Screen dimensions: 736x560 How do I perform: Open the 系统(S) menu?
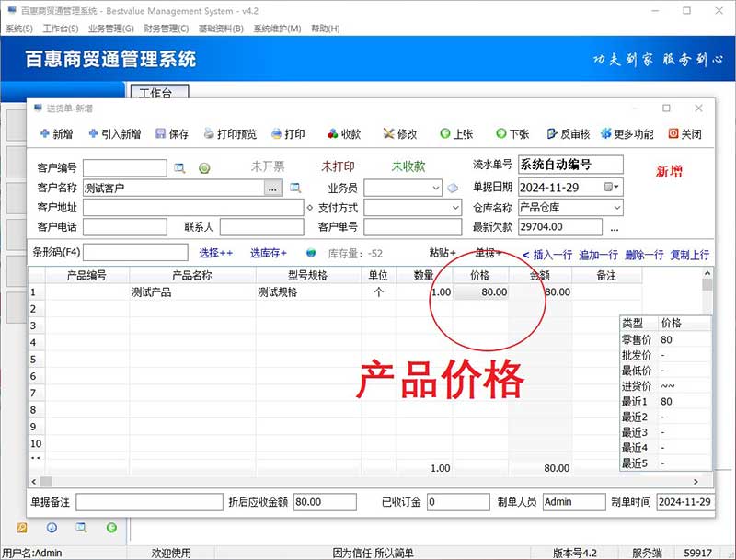click(19, 29)
